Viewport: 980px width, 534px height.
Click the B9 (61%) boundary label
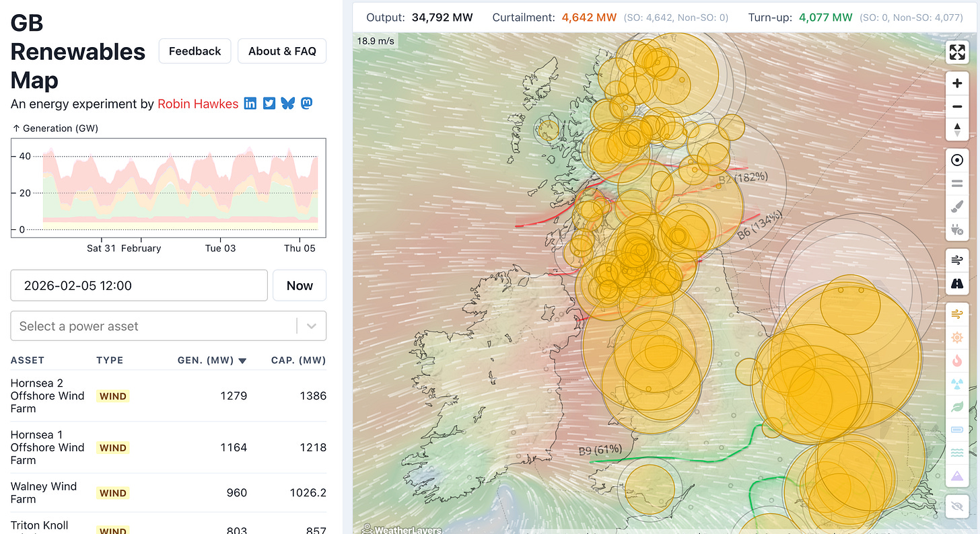600,449
